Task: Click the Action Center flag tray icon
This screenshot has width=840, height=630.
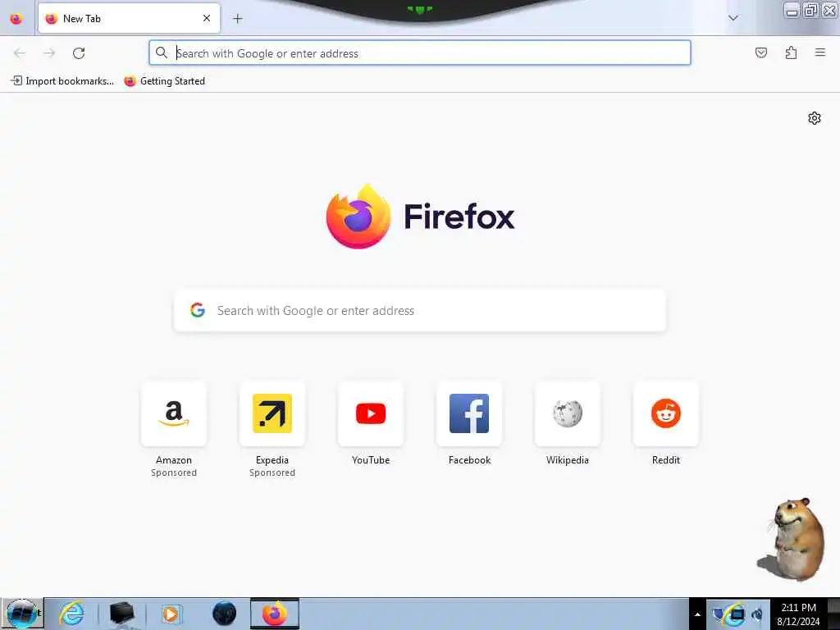Action: 718,614
